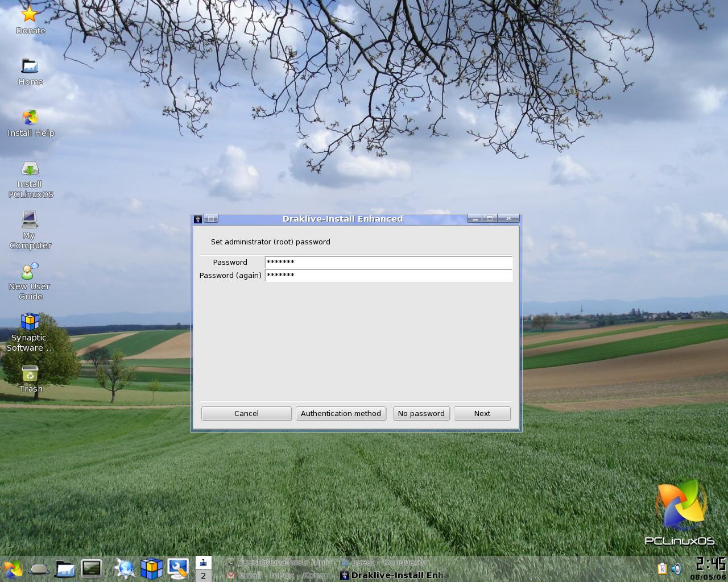Select Gmail - Inbox Konqueror taskbar entry
Viewport: 728px width, 582px height.
click(x=279, y=575)
